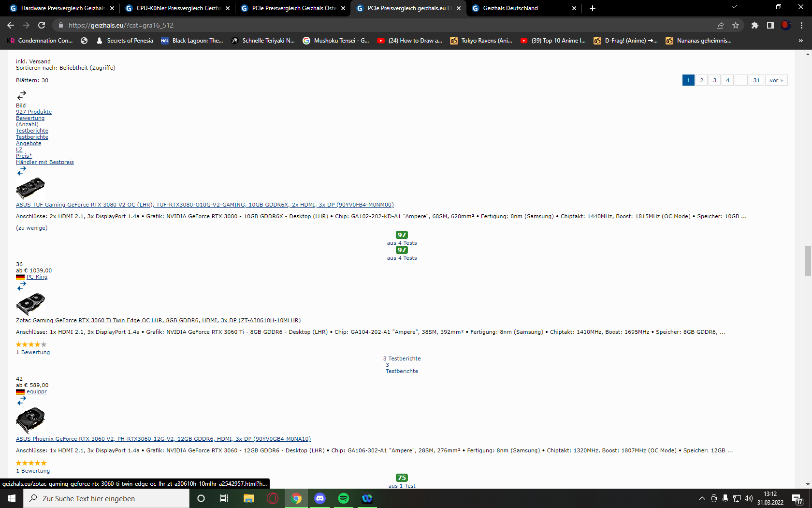The image size is (812, 508).
Task: Share this page via address bar icon
Action: pyautogui.click(x=720, y=25)
